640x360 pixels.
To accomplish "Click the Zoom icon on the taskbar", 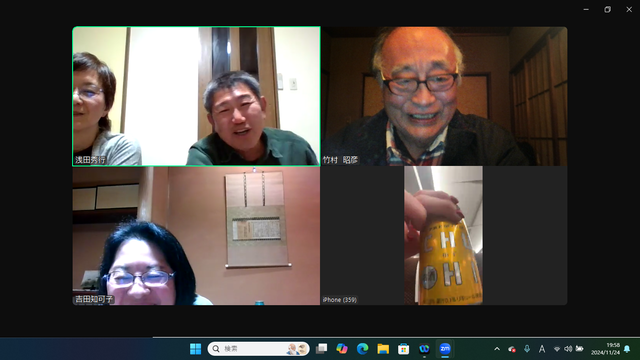I will [445, 349].
